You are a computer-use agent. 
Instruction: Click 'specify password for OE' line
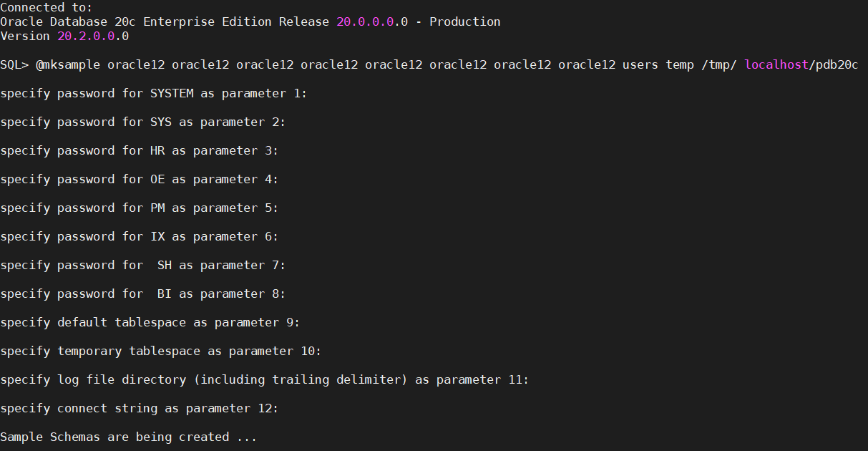[140, 180]
